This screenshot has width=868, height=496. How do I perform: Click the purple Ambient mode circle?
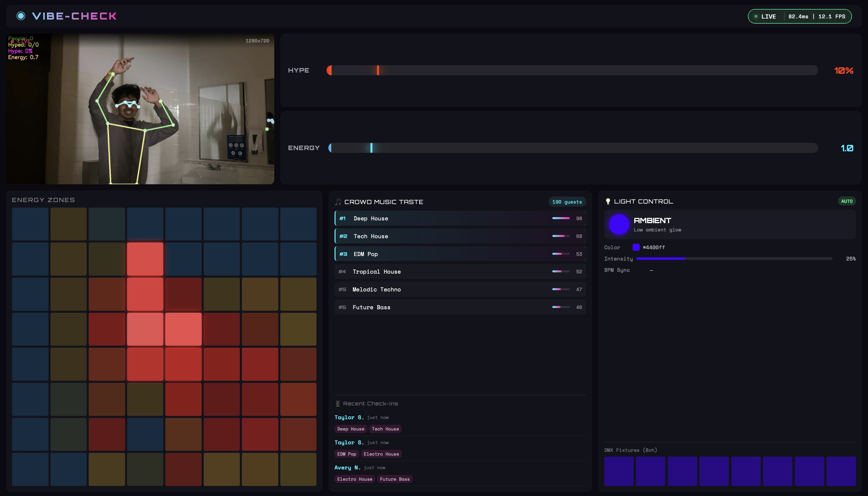click(x=619, y=224)
